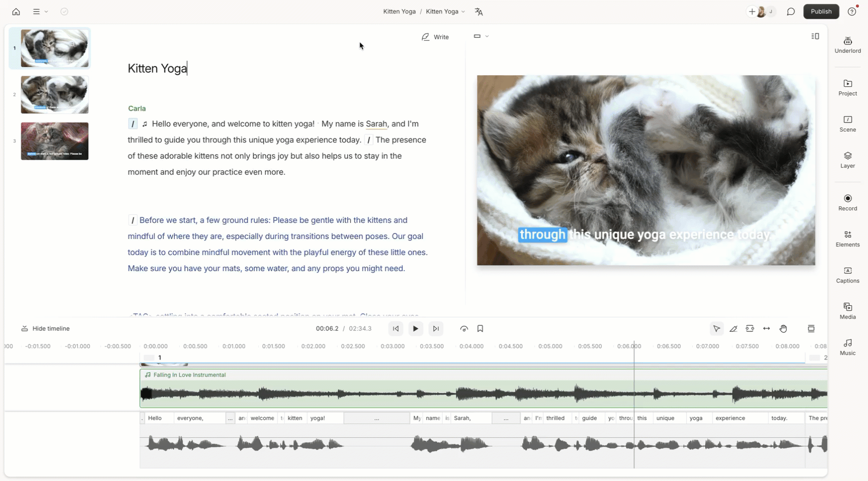Toggle the Write mode
Viewport: 868px width, 481px height.
tap(435, 37)
